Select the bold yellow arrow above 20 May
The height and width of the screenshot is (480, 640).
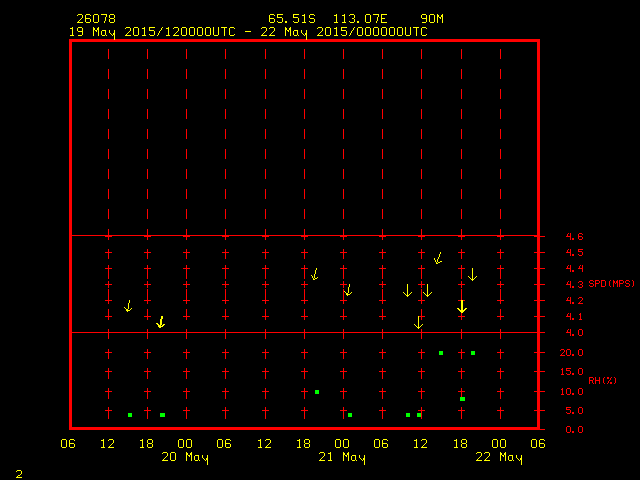(160, 322)
